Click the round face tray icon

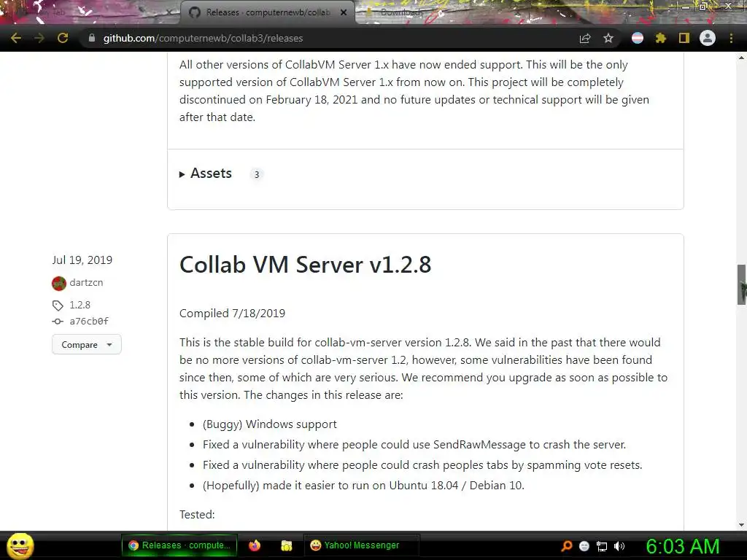[584, 546]
